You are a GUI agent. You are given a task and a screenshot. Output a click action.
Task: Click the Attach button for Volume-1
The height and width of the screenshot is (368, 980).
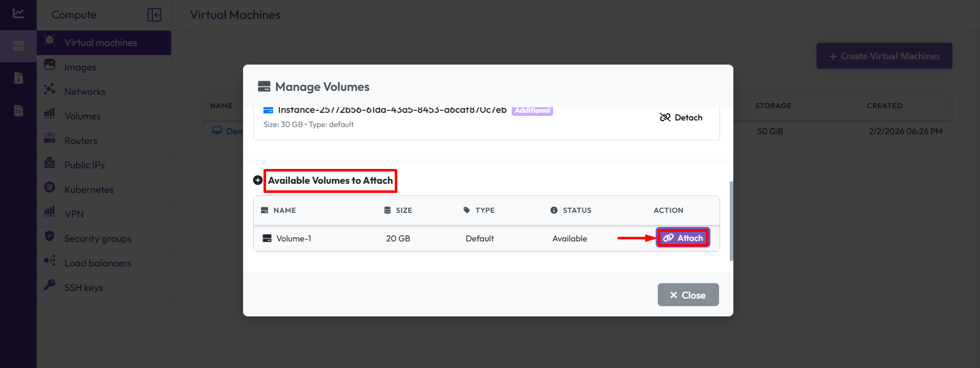pyautogui.click(x=683, y=238)
